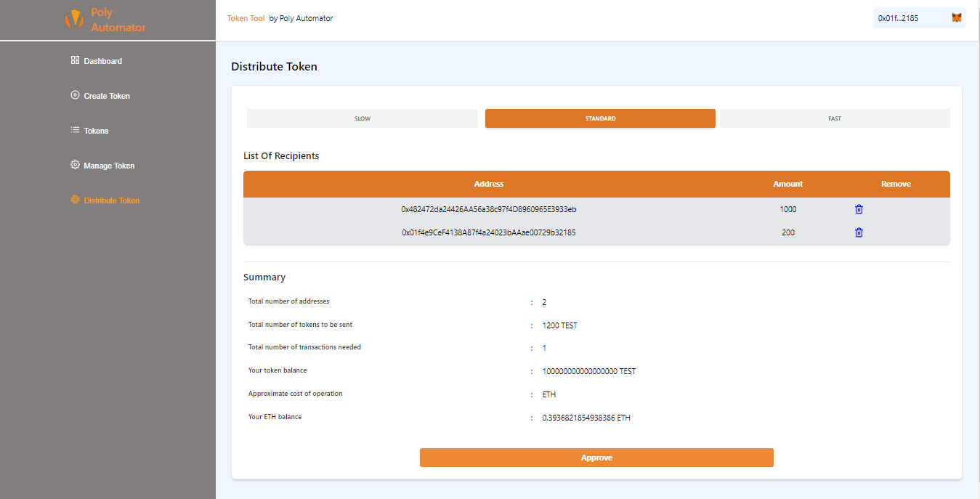Screen dimensions: 980x499
Task: Click the Distribute Token page heading
Action: tap(274, 67)
